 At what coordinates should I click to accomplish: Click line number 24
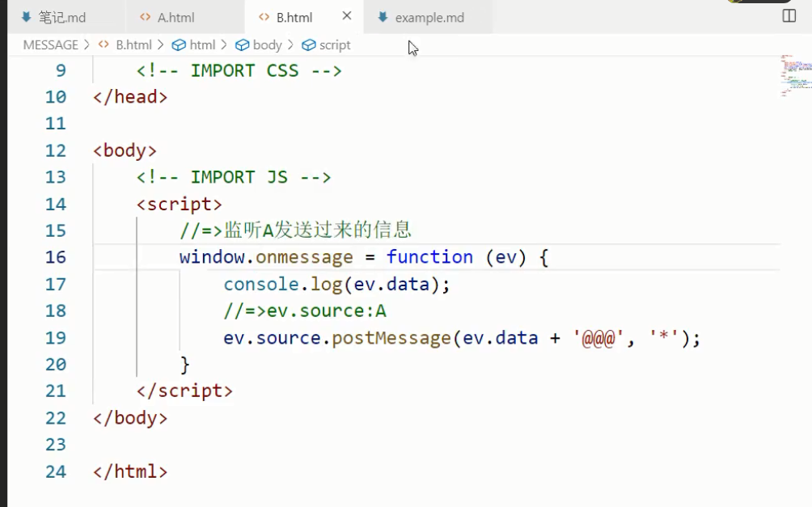coord(56,471)
